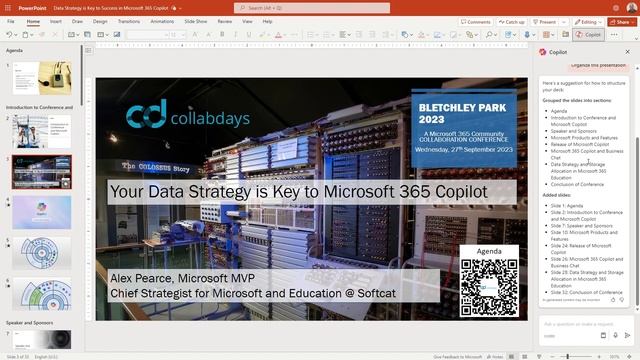
Task: Click the Comments button
Action: [x=476, y=22]
